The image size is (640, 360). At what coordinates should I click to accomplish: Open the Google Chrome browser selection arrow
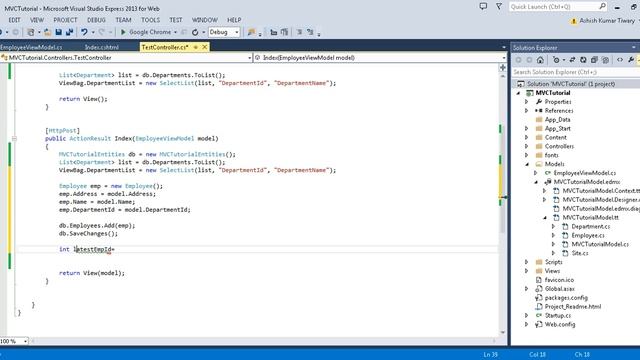coord(176,32)
